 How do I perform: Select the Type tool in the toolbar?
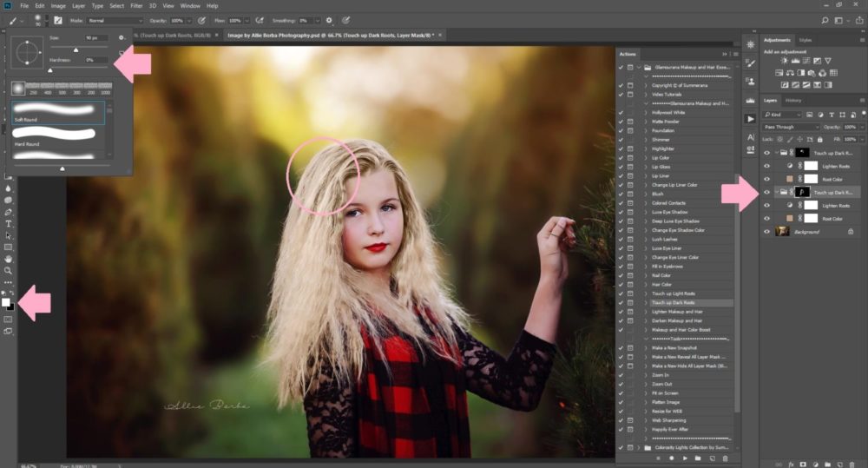(9, 224)
